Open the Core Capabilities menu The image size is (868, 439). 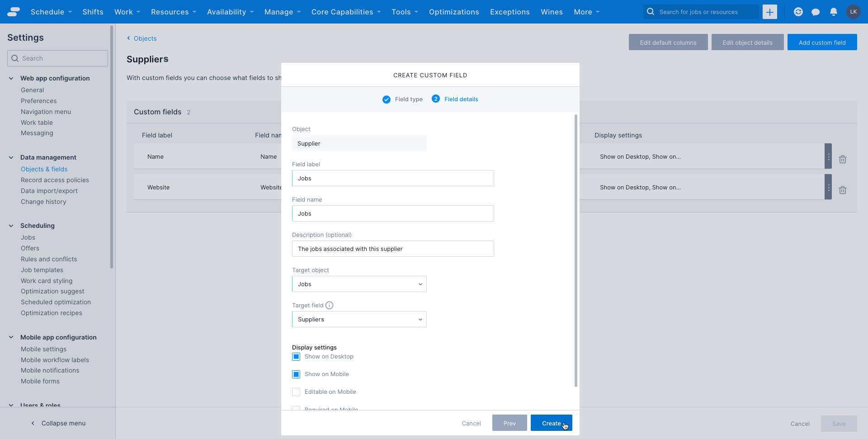tap(346, 12)
